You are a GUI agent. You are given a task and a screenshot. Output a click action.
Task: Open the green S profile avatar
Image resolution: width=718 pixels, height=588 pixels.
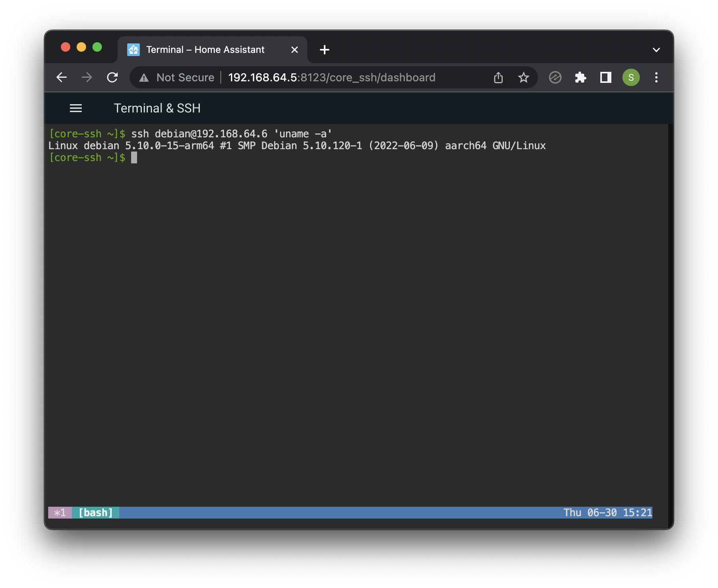coord(631,77)
